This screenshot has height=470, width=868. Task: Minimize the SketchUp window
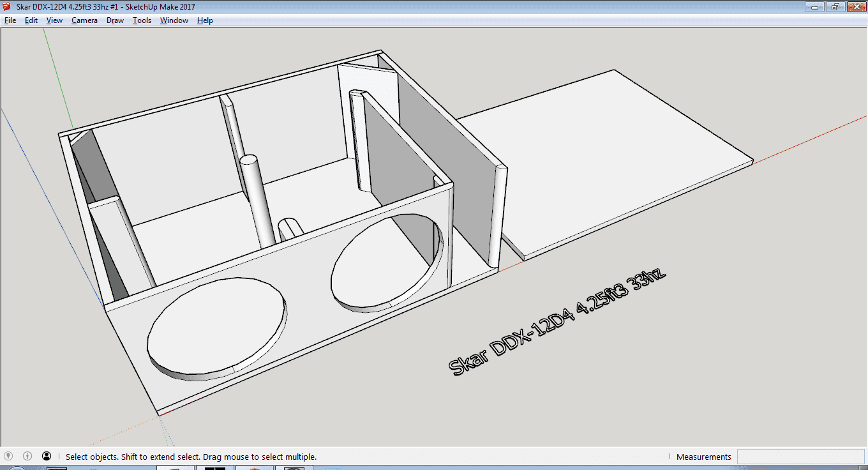(814, 6)
